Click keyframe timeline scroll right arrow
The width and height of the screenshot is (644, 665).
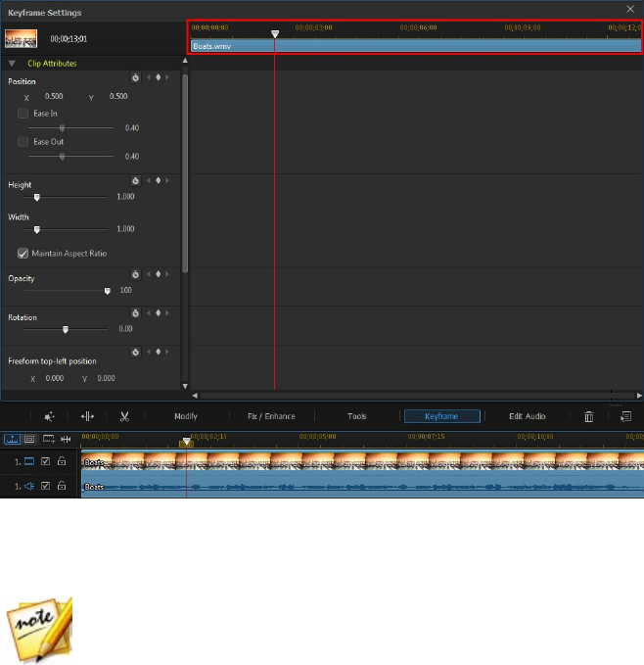pos(639,396)
